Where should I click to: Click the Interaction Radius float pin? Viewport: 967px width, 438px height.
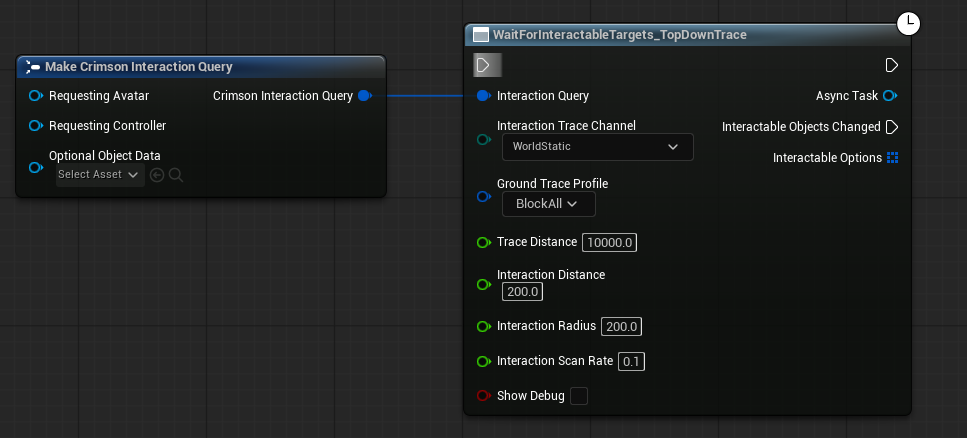click(x=484, y=326)
